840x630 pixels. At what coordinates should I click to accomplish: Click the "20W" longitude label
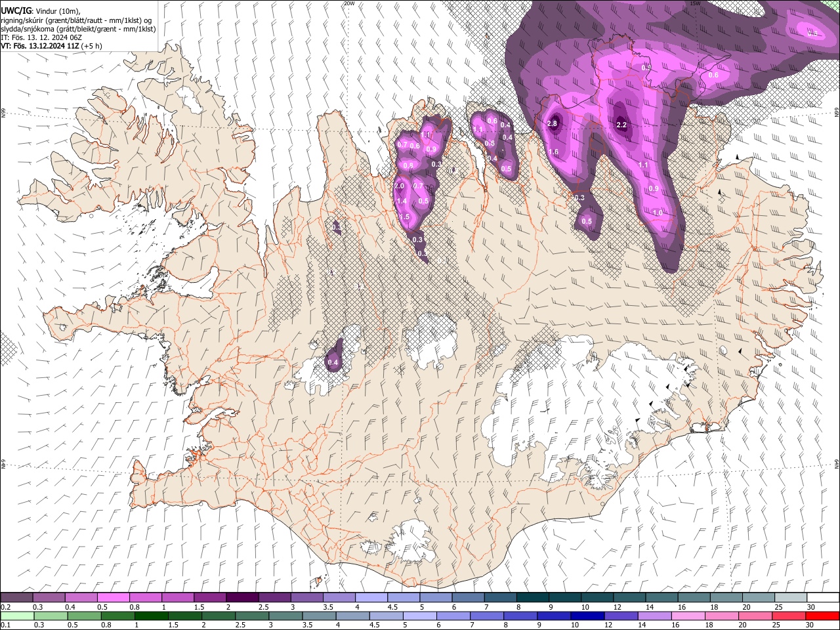pyautogui.click(x=349, y=3)
